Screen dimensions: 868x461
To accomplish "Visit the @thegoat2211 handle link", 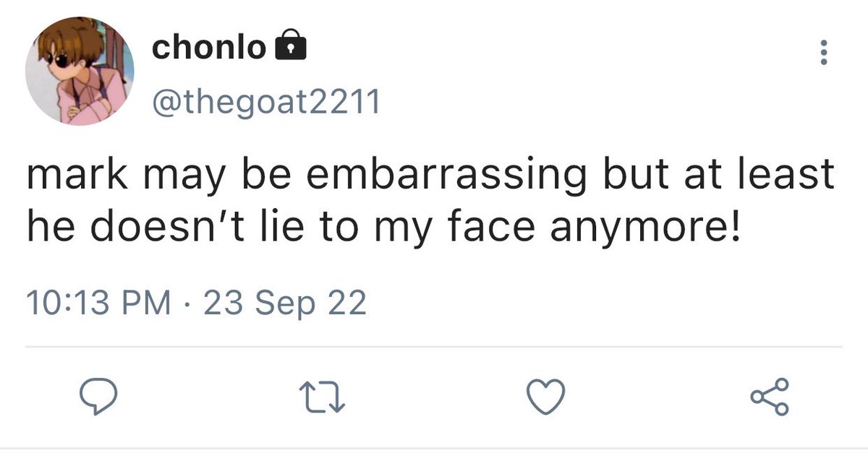I will tap(265, 103).
